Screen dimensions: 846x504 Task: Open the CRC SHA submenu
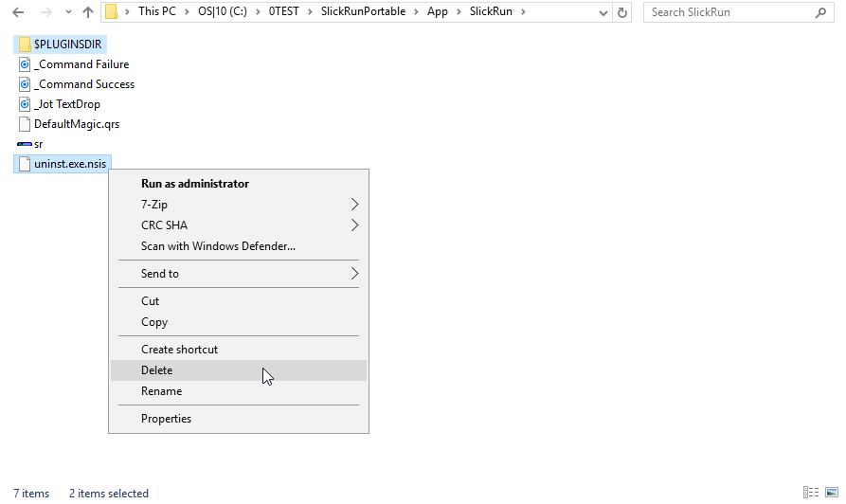point(239,225)
